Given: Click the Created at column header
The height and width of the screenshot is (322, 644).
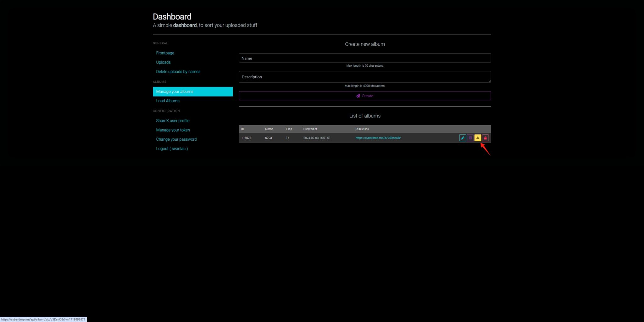Looking at the screenshot, I should 310,129.
